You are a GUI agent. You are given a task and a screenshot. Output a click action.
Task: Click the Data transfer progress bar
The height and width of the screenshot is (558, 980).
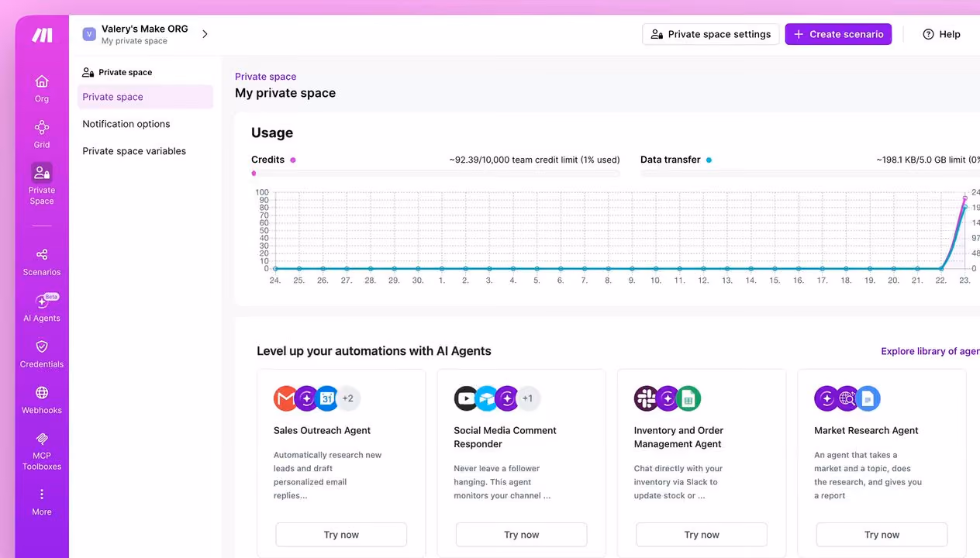810,174
